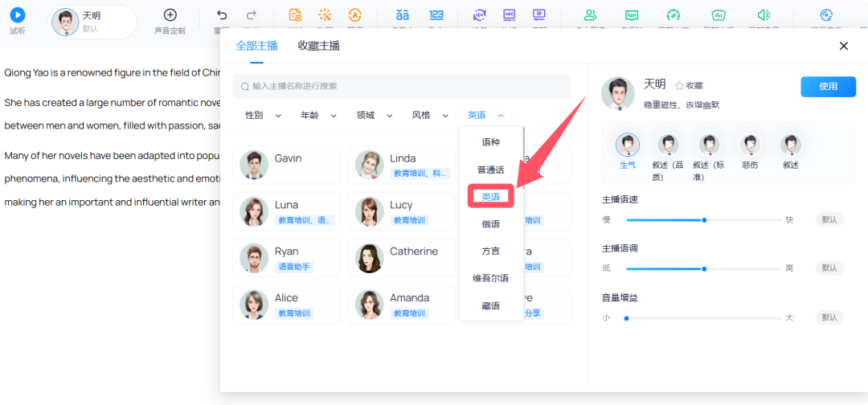
Task: Expand the 性别 filter dropdown
Action: tap(263, 116)
